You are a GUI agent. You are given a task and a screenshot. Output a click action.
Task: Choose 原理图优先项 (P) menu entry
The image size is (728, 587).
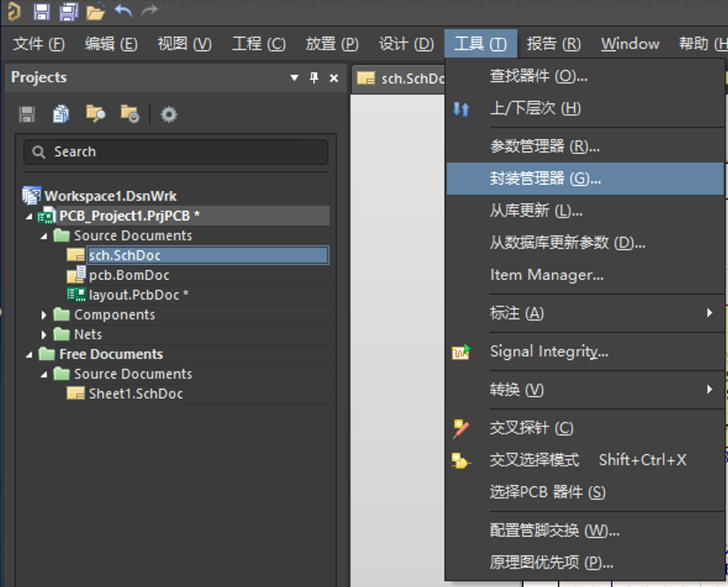(x=585, y=562)
